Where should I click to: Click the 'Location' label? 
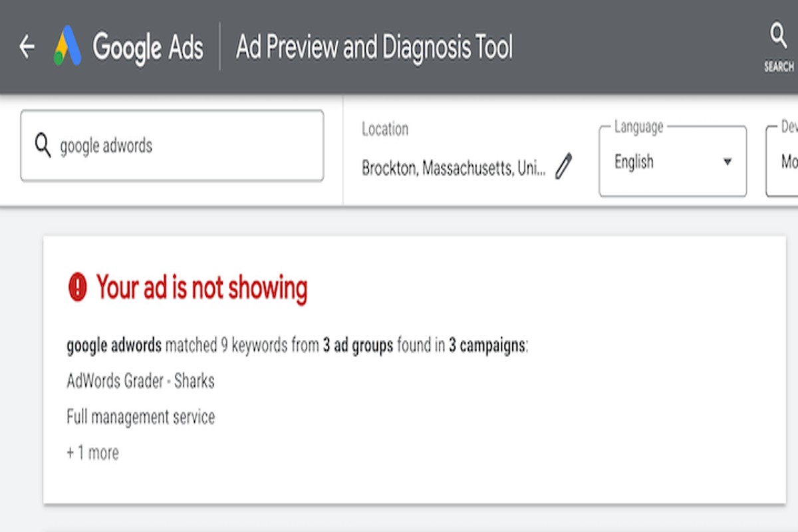385,129
